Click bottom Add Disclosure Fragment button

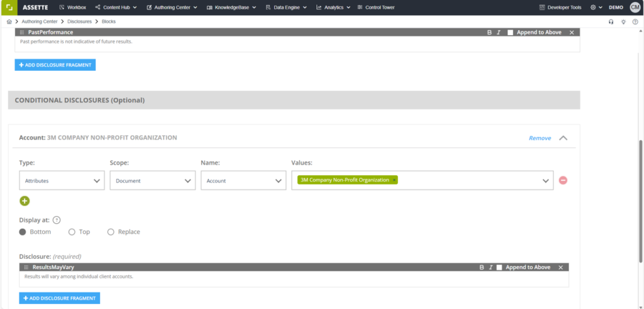click(59, 298)
